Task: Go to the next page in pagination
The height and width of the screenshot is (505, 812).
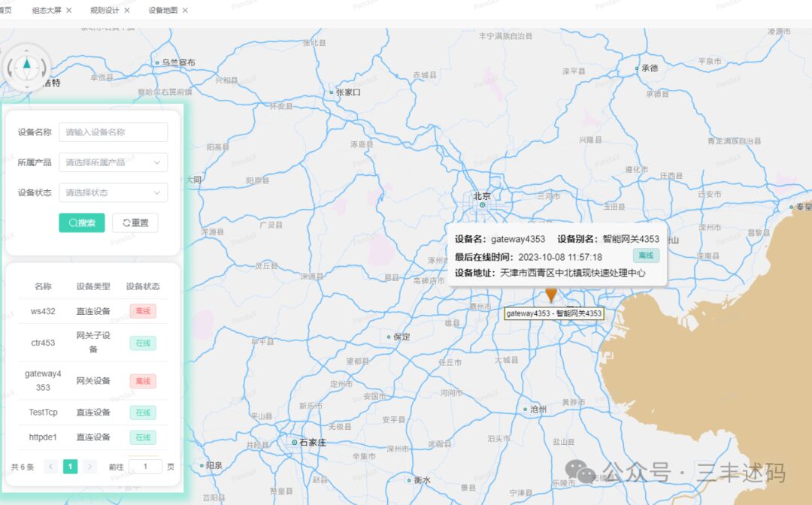Action: click(x=89, y=467)
